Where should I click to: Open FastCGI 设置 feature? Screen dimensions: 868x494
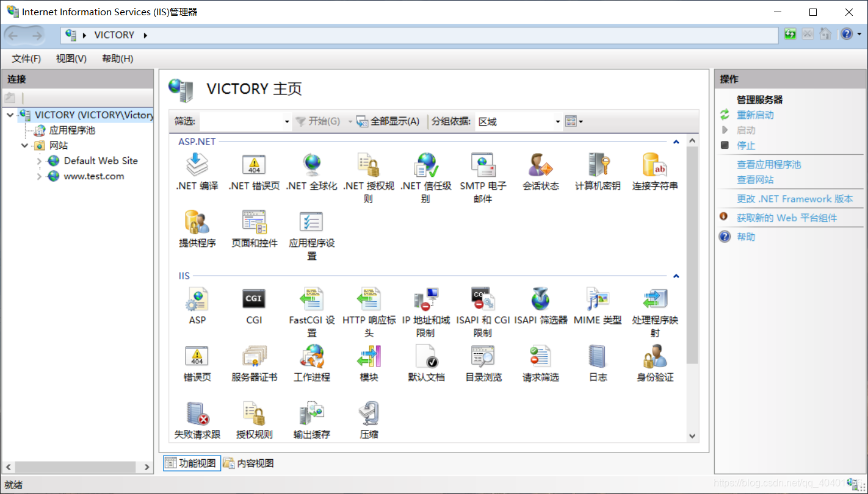point(311,299)
